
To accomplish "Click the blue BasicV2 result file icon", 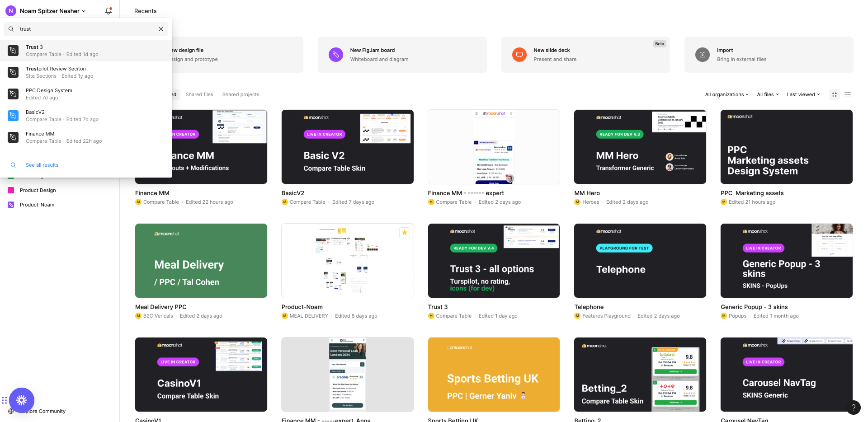I will [x=13, y=116].
